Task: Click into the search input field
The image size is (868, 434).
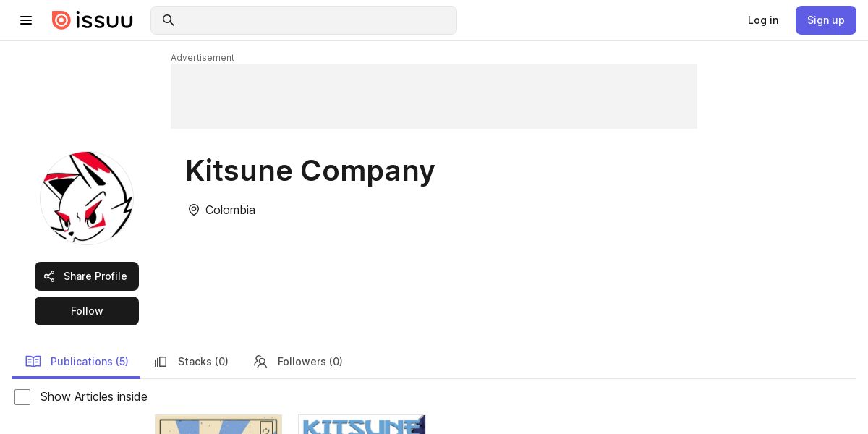Action: pos(304,20)
